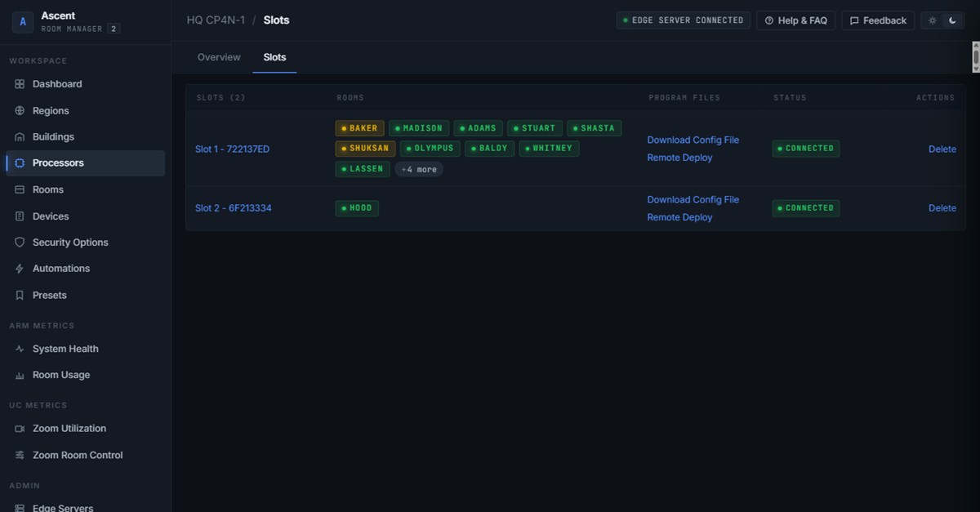Click the 'PROGRAM FILES' column header
This screenshot has width=980, height=512.
point(684,98)
